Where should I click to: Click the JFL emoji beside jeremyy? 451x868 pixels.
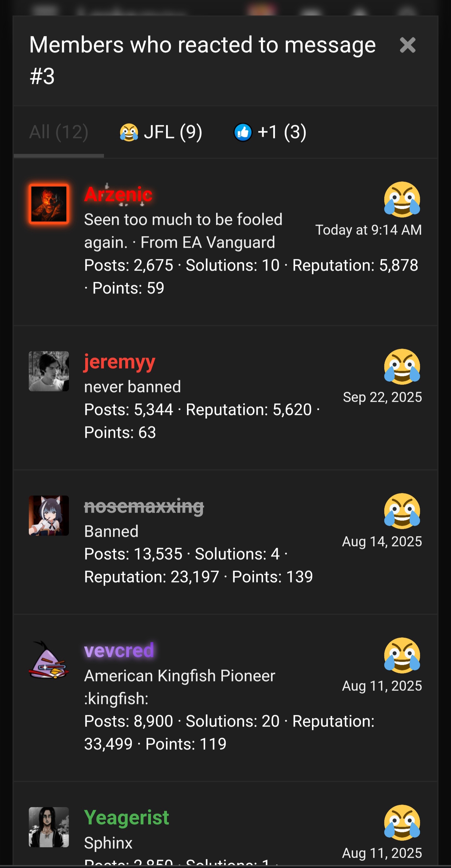(x=402, y=367)
